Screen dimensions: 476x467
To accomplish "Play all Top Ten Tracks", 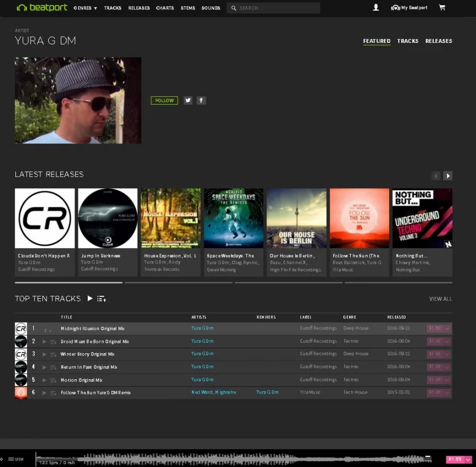I will point(90,299).
